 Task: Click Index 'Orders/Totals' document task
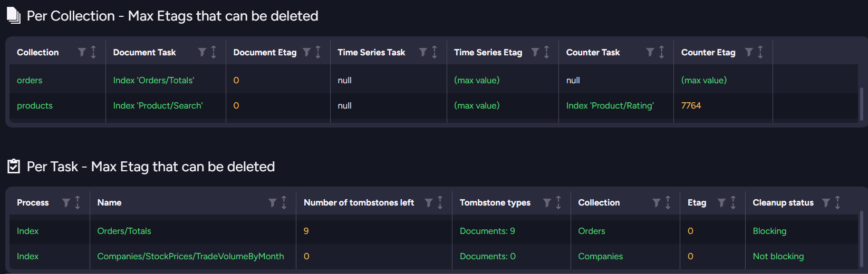coord(153,80)
